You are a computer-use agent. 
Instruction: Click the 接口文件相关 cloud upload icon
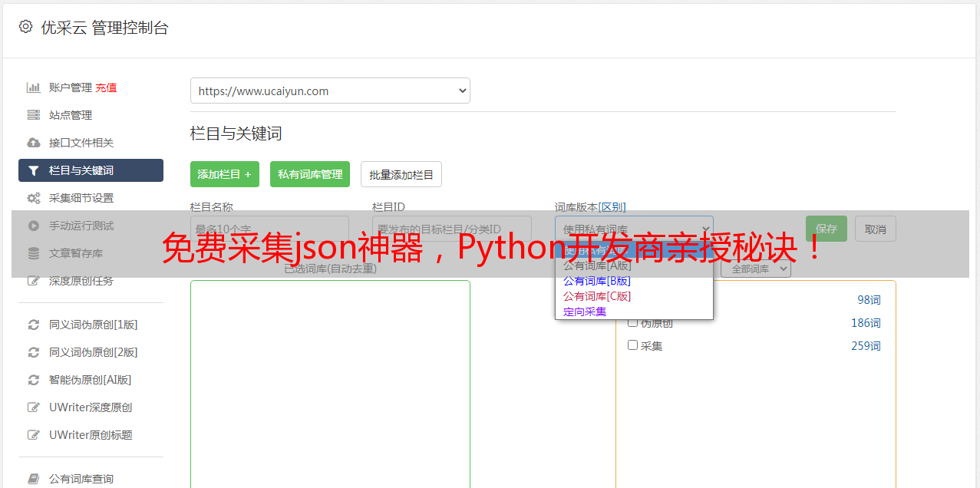pos(34,143)
